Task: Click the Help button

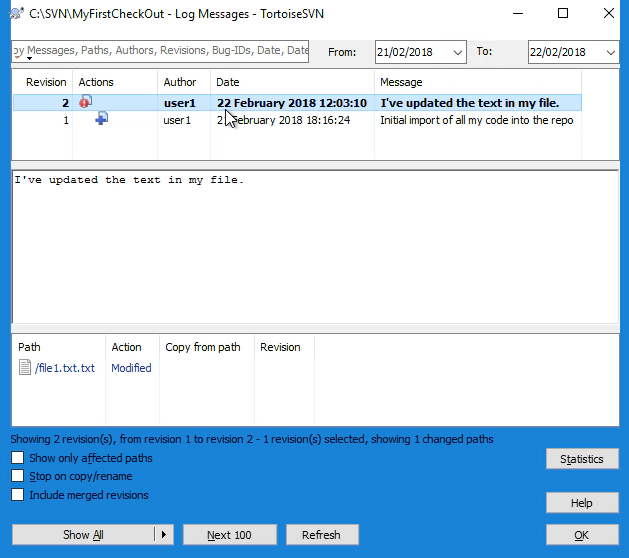Action: 582,503
